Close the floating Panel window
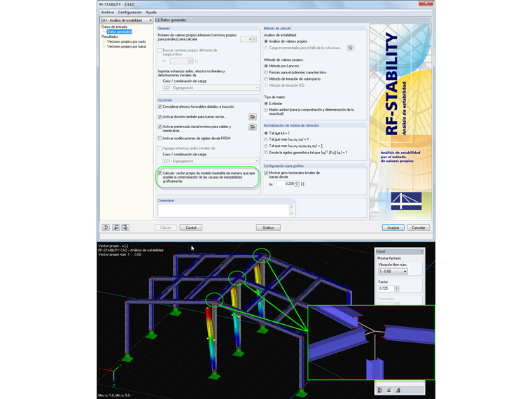 point(421,251)
